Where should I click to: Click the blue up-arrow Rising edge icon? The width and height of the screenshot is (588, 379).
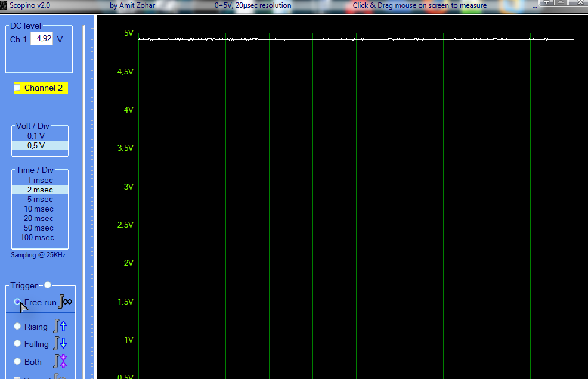coord(60,326)
